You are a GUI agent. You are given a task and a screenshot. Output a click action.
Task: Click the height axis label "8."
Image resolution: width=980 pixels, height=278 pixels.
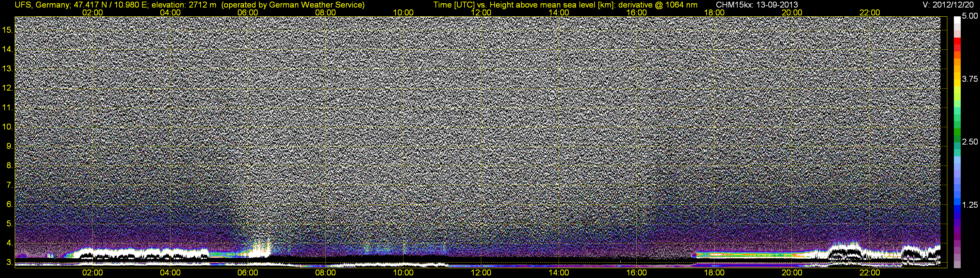coord(9,166)
